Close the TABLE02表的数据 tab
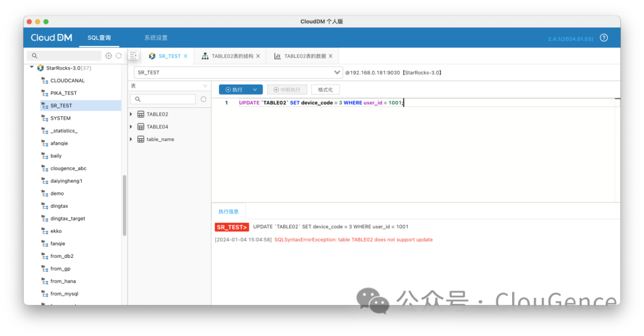This screenshot has height=336, width=644. pyautogui.click(x=330, y=56)
